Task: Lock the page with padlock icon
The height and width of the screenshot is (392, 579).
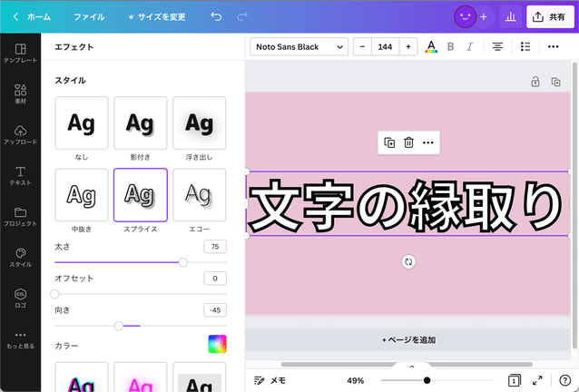Action: pyautogui.click(x=535, y=82)
